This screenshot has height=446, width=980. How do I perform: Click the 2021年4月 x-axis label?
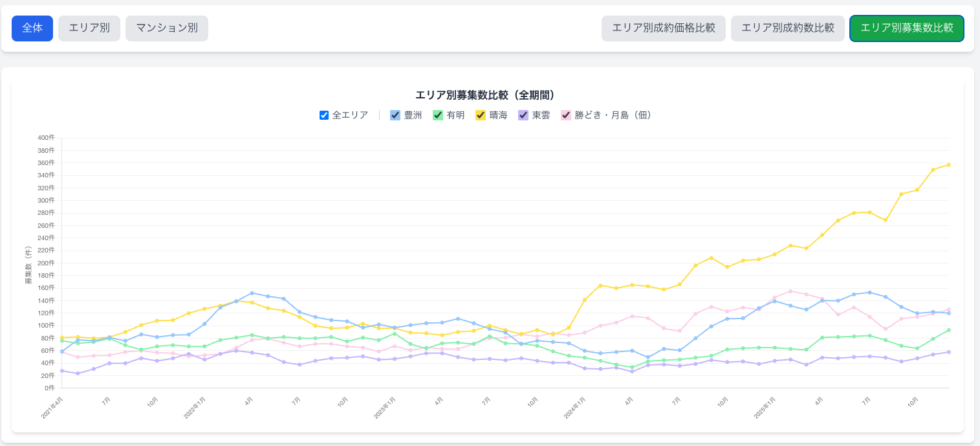pyautogui.click(x=52, y=409)
